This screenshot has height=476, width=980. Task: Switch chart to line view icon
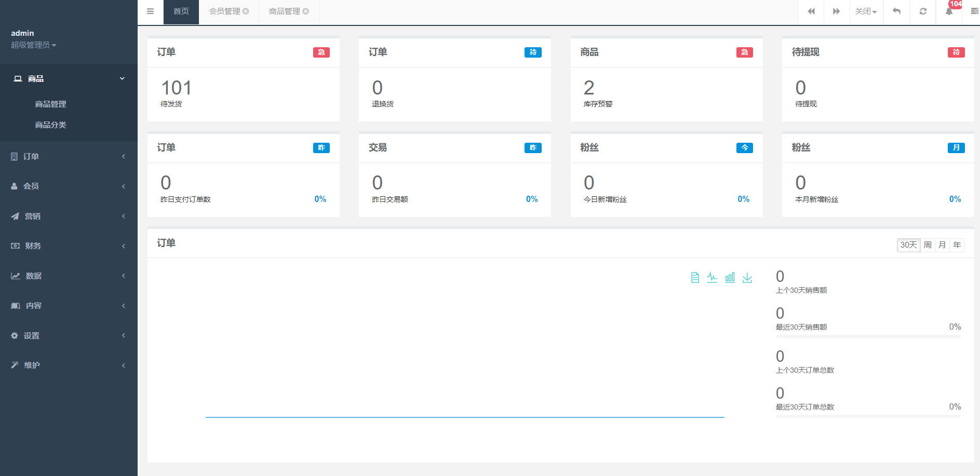pyautogui.click(x=712, y=278)
